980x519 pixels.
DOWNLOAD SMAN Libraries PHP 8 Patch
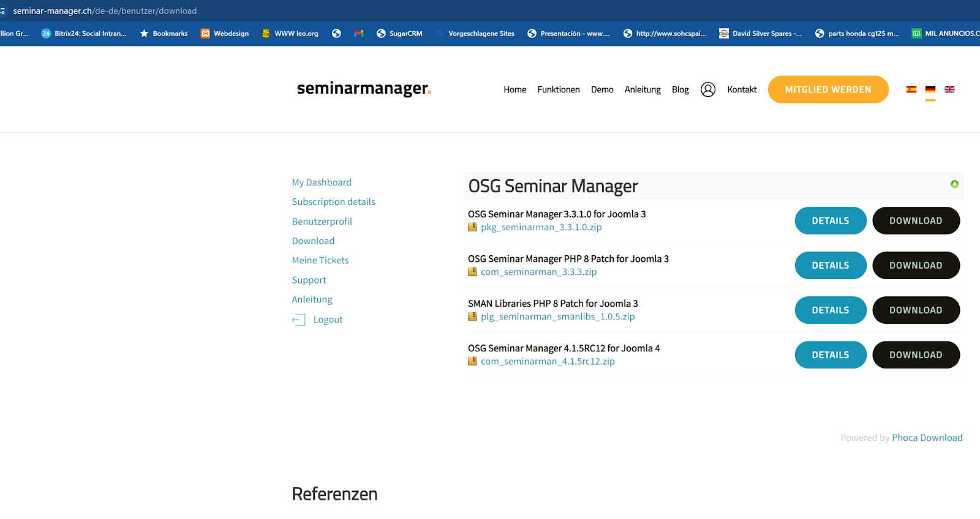pos(916,310)
